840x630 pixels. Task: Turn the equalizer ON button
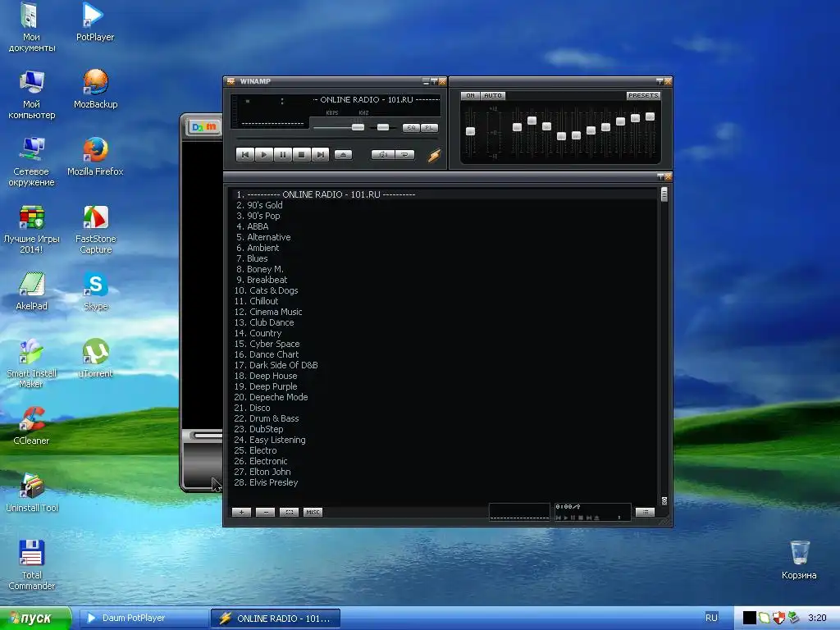470,95
